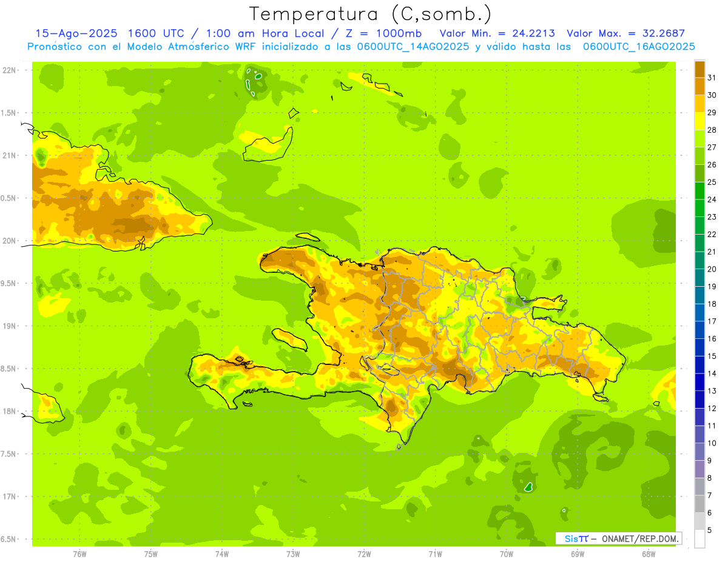Click longitude label "75W"
This screenshot has height=562, width=728.
pos(150,554)
